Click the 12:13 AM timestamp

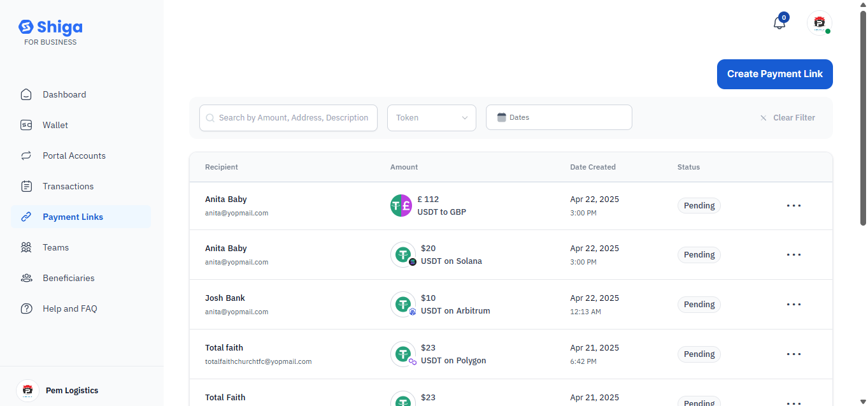585,312
